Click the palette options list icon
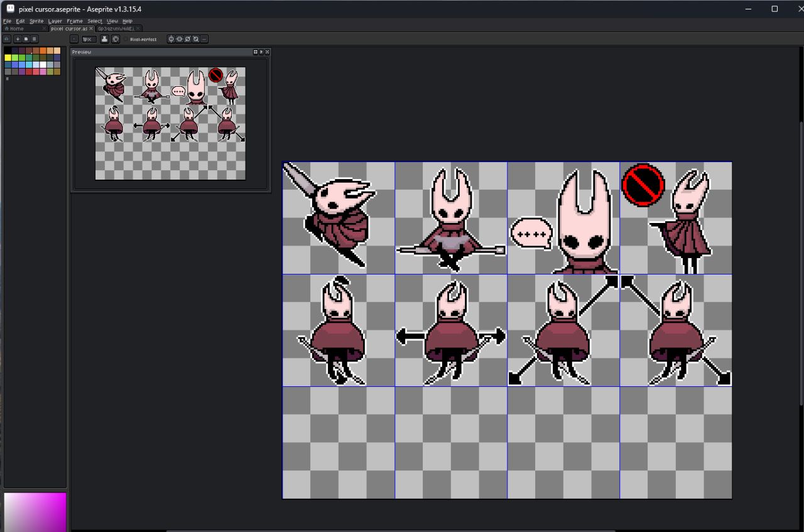The image size is (804, 532). [35, 39]
